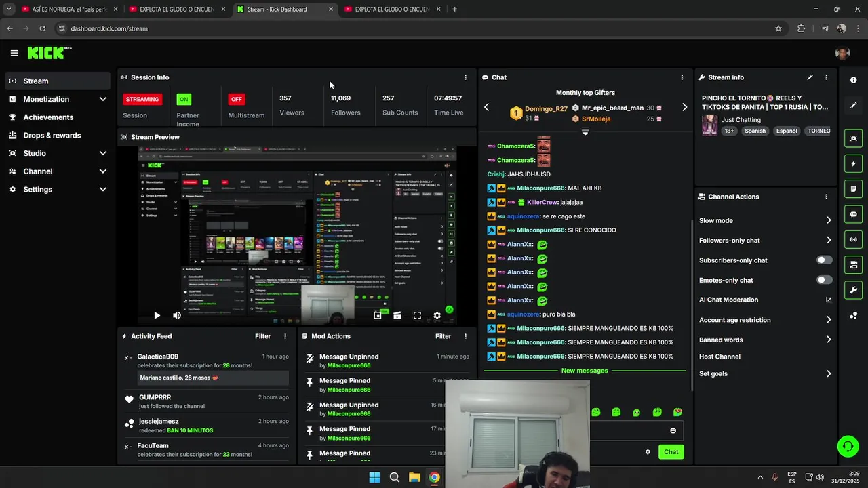Open Chat panel options menu
This screenshot has height=488, width=868.
(x=682, y=77)
